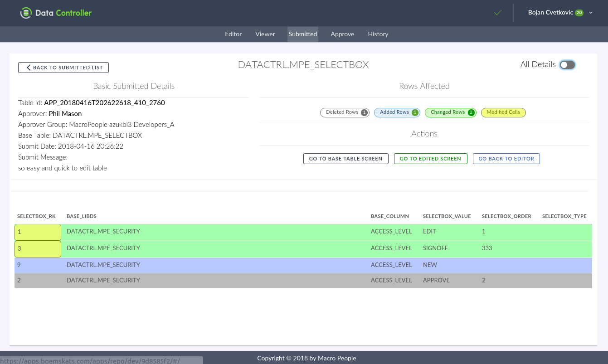Open the Editor tab
This screenshot has width=608, height=364.
233,34
